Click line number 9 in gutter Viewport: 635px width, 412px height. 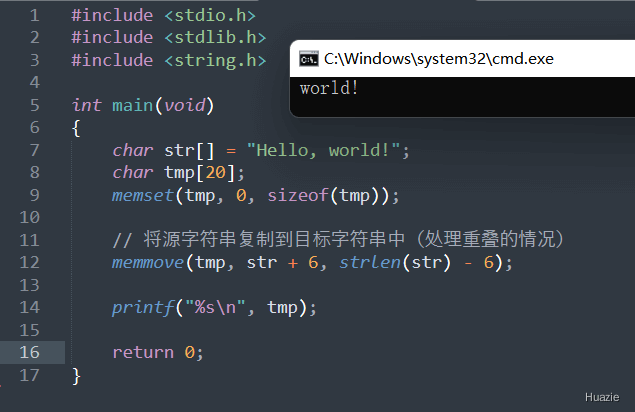[x=34, y=195]
